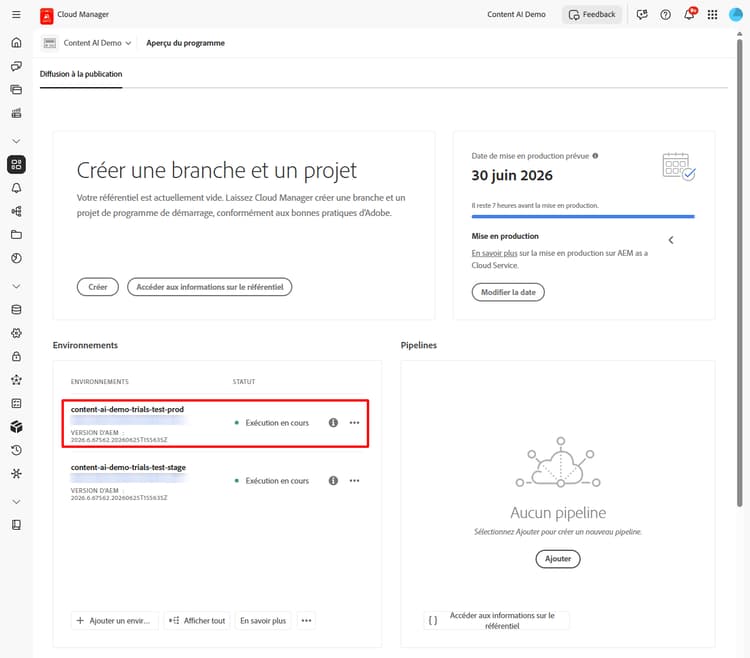
Task: Open the speech bubbles sidebar icon
Action: point(16,66)
